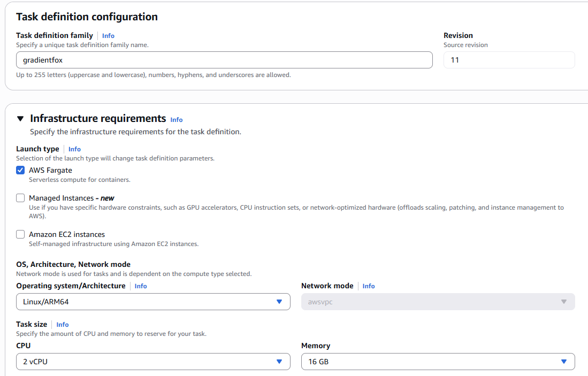Open Info link for Task definition family

point(108,36)
